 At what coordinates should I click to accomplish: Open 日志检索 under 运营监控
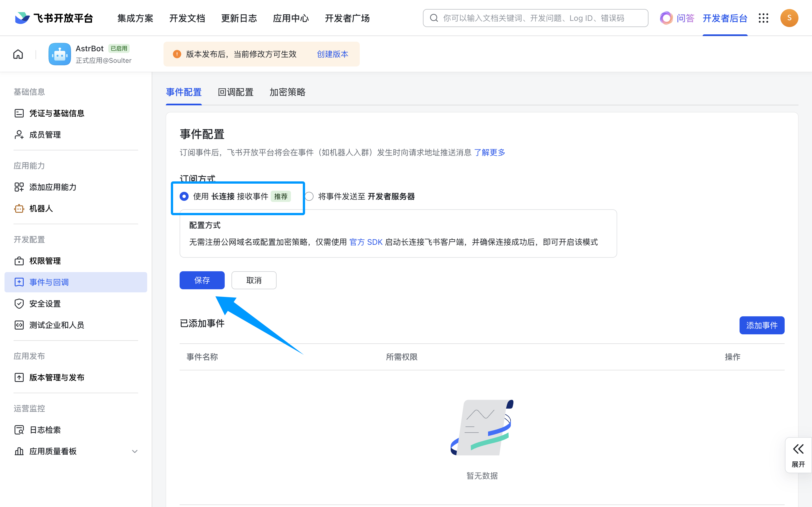click(44, 430)
